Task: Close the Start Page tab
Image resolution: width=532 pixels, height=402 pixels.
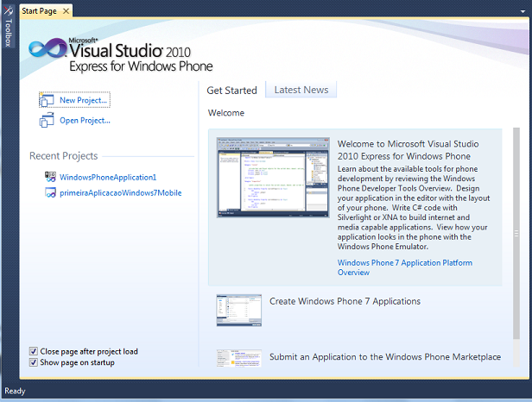Action: click(66, 11)
